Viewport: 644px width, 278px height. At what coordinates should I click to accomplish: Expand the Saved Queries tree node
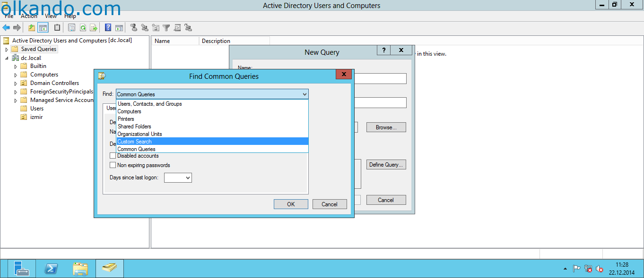[x=7, y=50]
